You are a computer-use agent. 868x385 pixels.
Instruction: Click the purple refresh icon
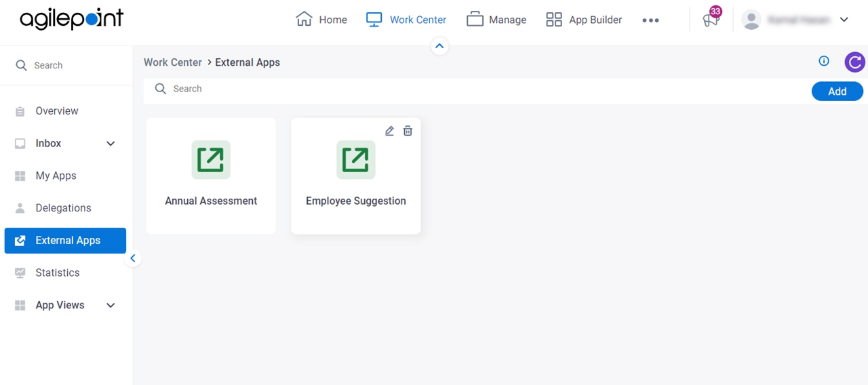click(855, 62)
